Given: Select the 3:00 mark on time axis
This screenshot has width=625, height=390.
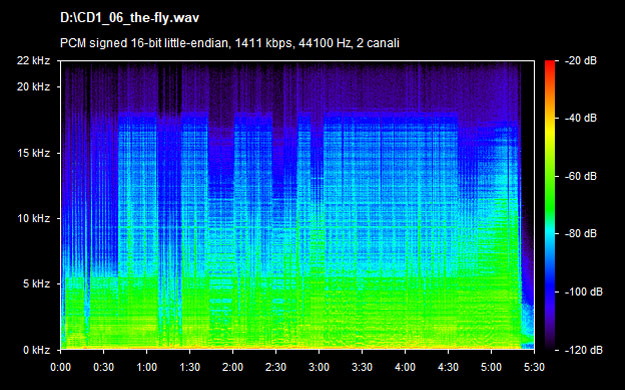Looking at the screenshot, I should click(x=319, y=367).
